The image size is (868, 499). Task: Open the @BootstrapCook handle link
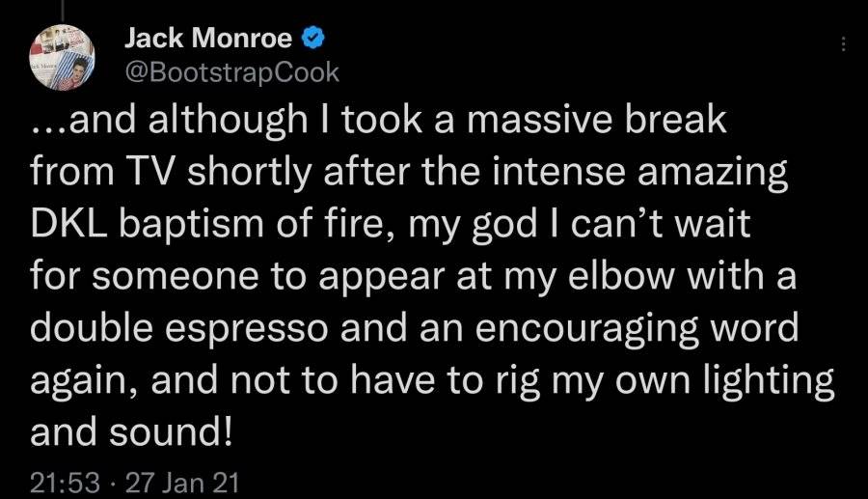click(x=231, y=72)
